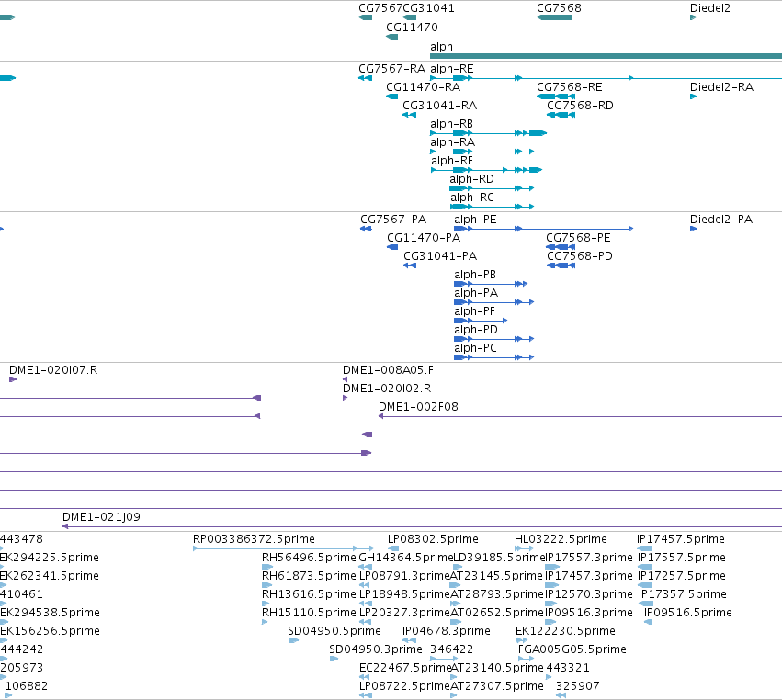Select EST IP17557.3prime
The height and width of the screenshot is (700, 782).
coord(552,567)
